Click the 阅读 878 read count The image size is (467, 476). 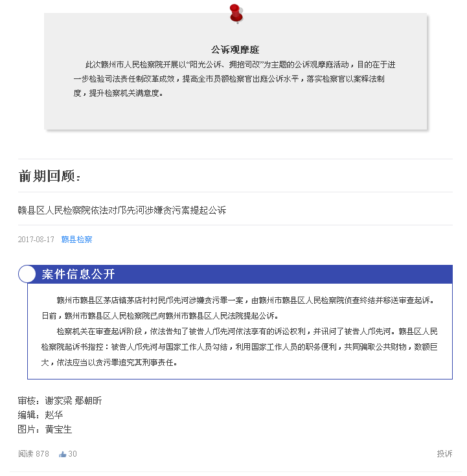34,454
